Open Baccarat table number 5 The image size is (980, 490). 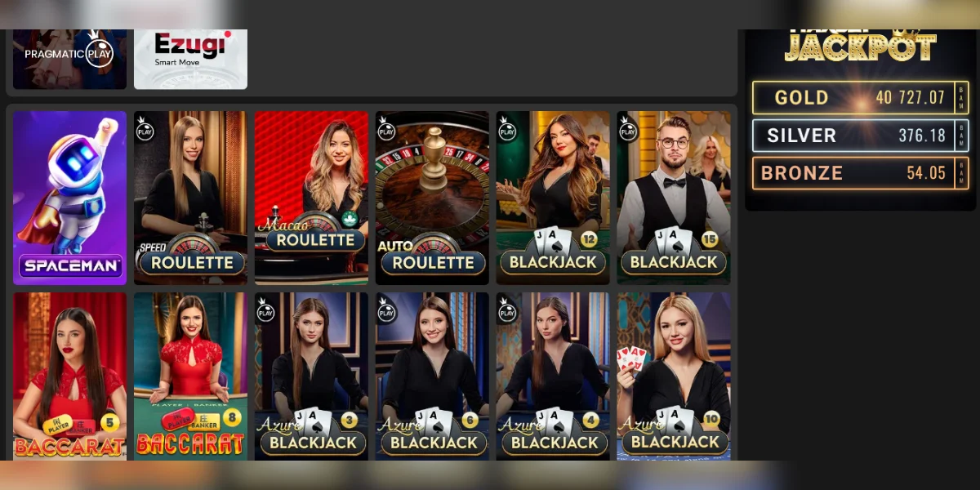69,376
